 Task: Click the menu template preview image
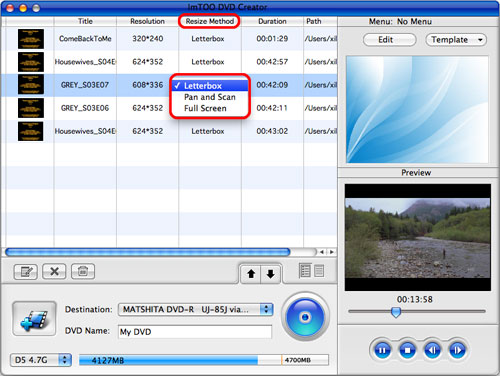(x=417, y=109)
